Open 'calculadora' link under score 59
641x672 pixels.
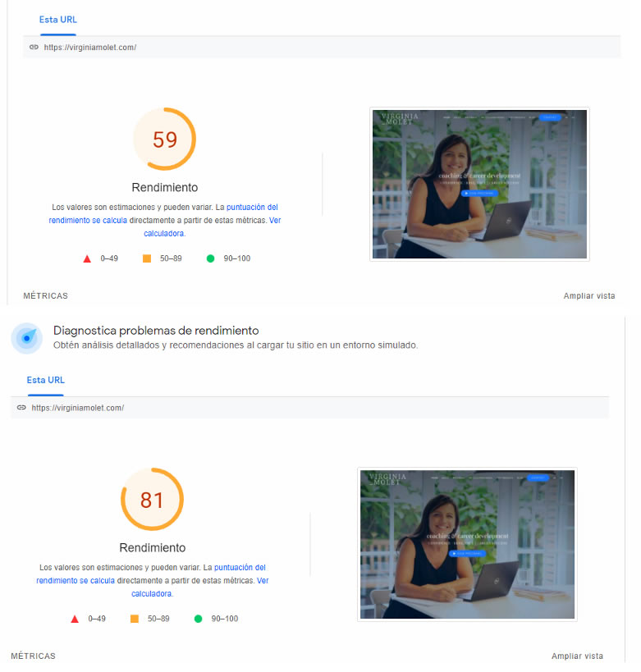point(164,234)
